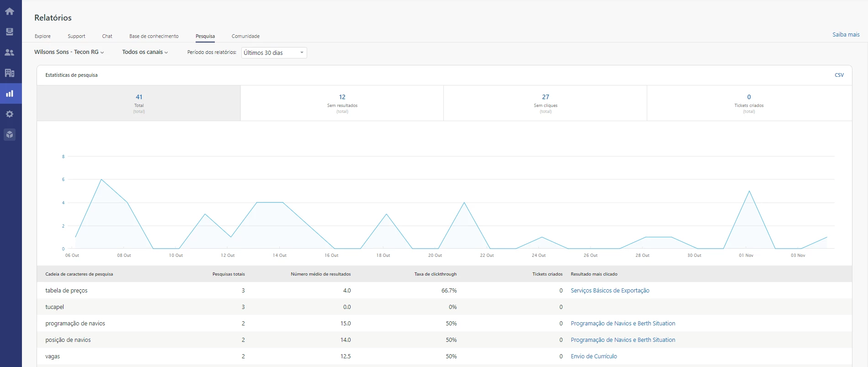868x367 pixels.
Task: Click 'programação de navios' search term
Action: click(x=75, y=324)
